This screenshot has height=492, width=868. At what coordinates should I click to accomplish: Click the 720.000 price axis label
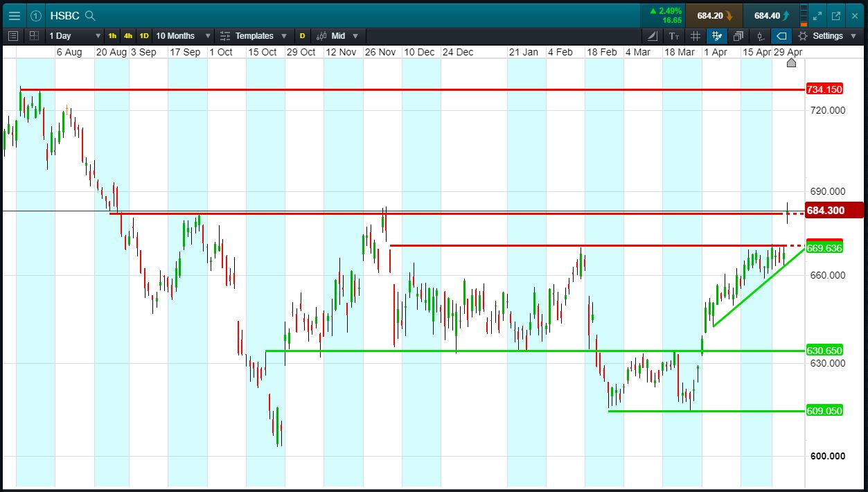827,109
